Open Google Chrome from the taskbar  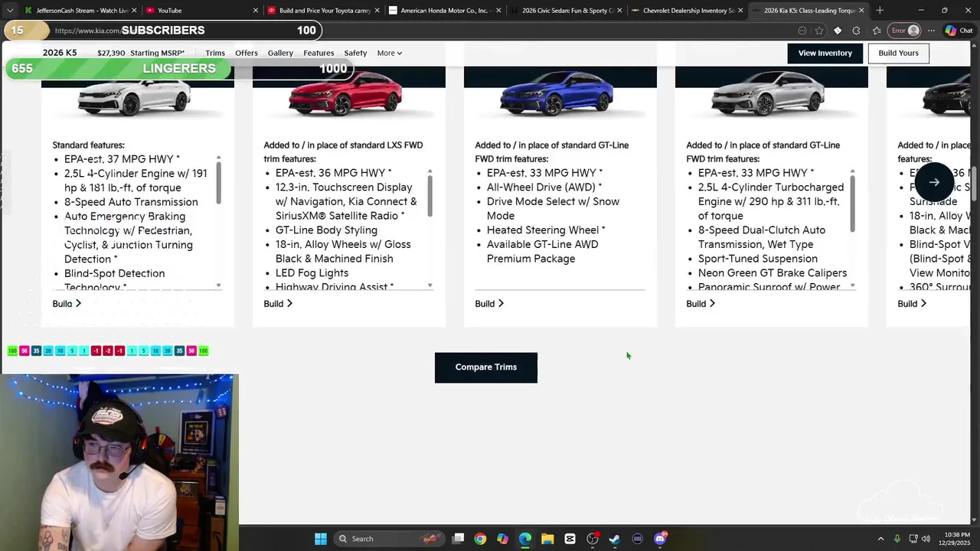coord(480,539)
